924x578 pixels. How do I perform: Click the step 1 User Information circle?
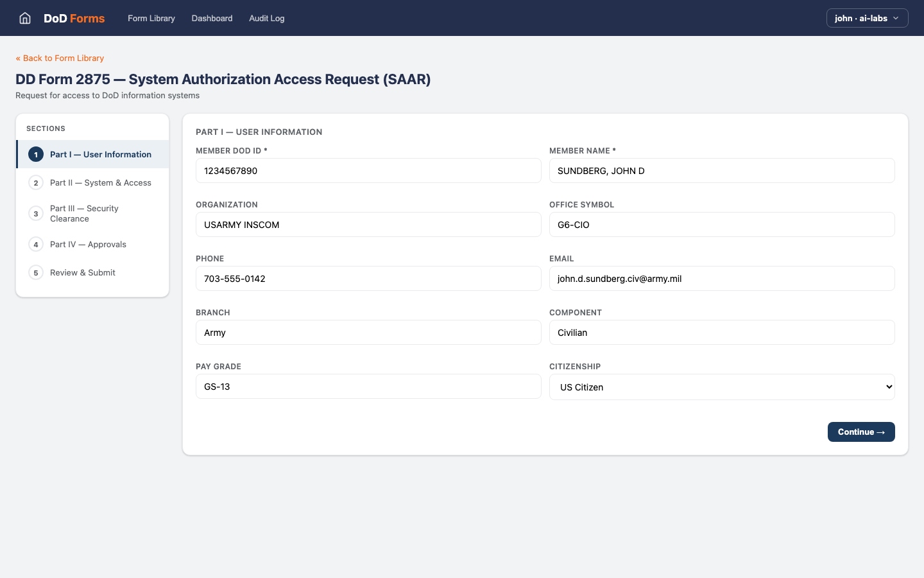(36, 155)
